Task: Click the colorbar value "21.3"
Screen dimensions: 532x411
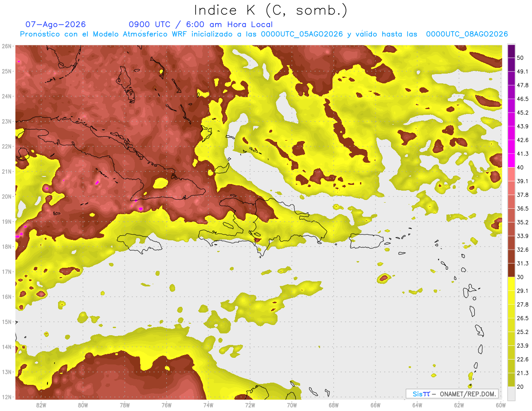Action: pyautogui.click(x=523, y=373)
